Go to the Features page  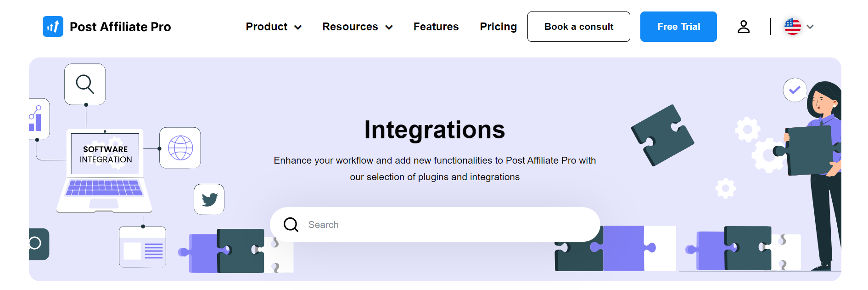click(436, 27)
